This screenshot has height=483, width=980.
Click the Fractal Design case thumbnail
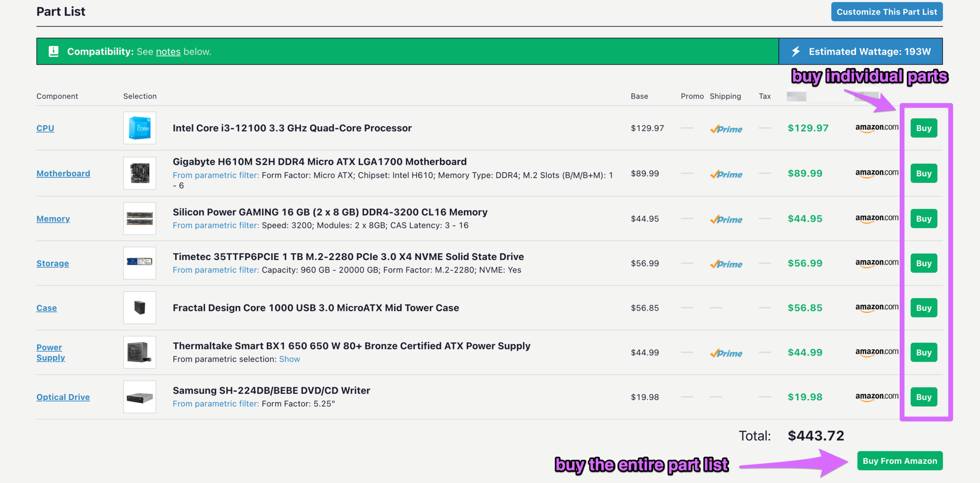coord(140,308)
